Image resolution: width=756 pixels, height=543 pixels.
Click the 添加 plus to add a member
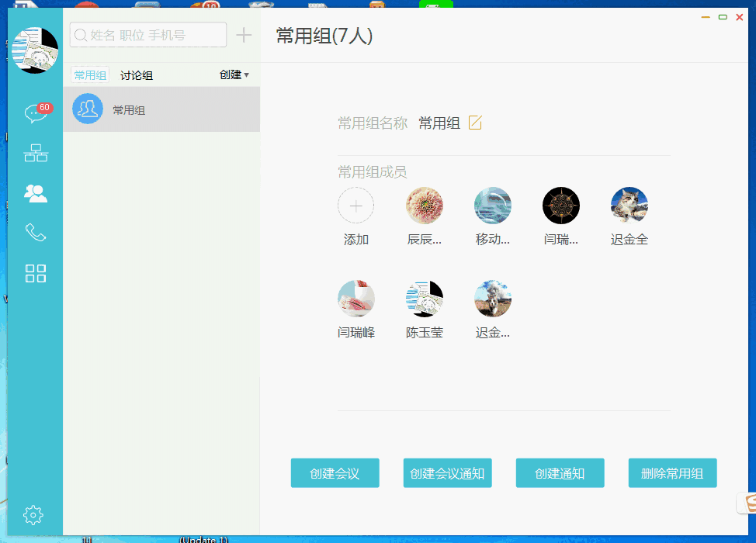[x=355, y=205]
